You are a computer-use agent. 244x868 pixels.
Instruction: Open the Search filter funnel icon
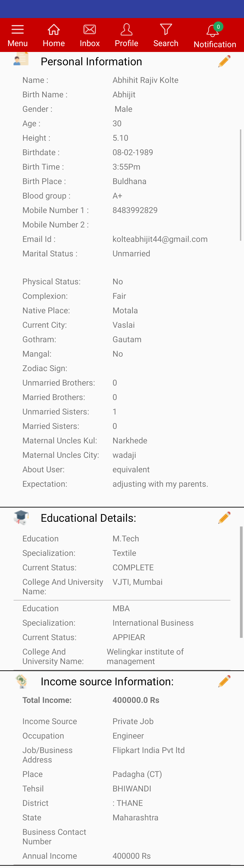pyautogui.click(x=166, y=29)
